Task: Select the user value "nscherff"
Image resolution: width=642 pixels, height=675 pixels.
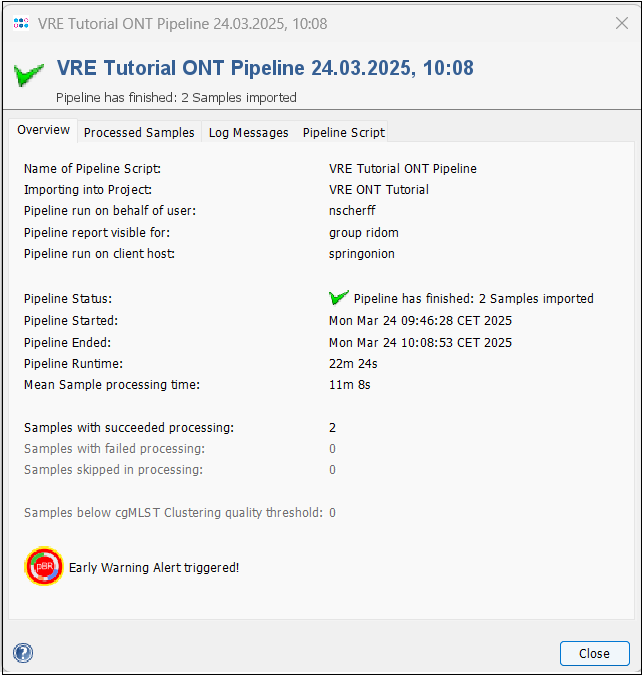Action: point(352,211)
